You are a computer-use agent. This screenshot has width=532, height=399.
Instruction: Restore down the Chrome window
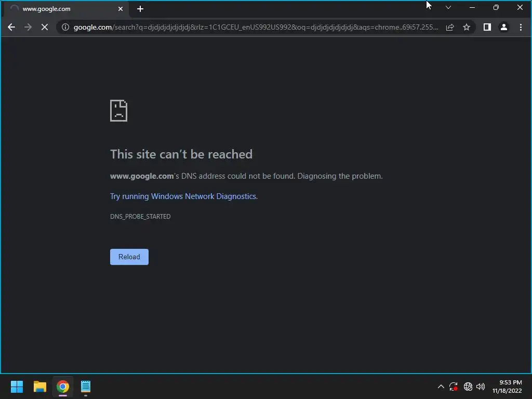tap(496, 7)
